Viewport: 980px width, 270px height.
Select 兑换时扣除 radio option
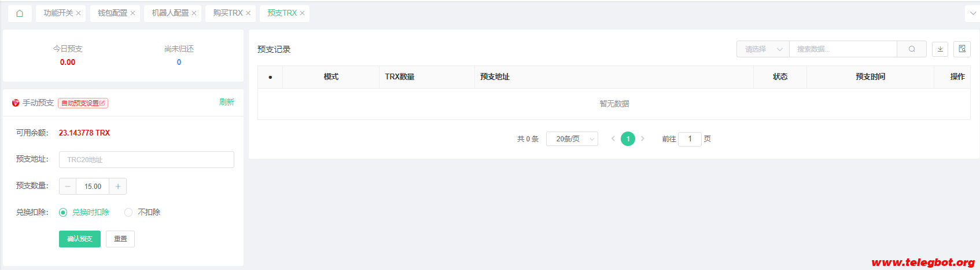click(63, 213)
